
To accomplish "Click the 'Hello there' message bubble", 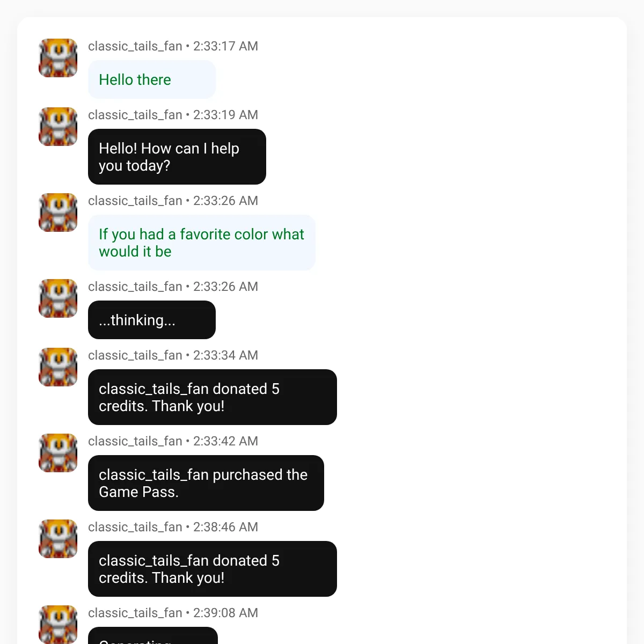I will tap(152, 79).
